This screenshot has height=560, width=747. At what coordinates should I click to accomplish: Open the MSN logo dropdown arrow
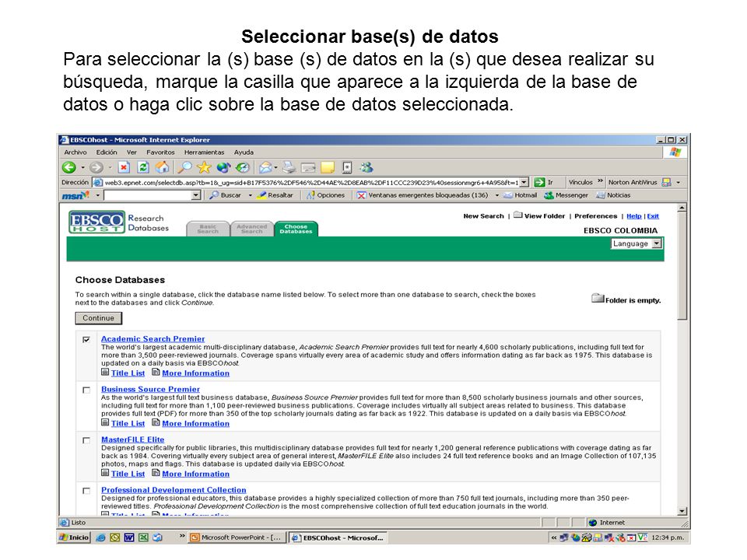point(98,195)
